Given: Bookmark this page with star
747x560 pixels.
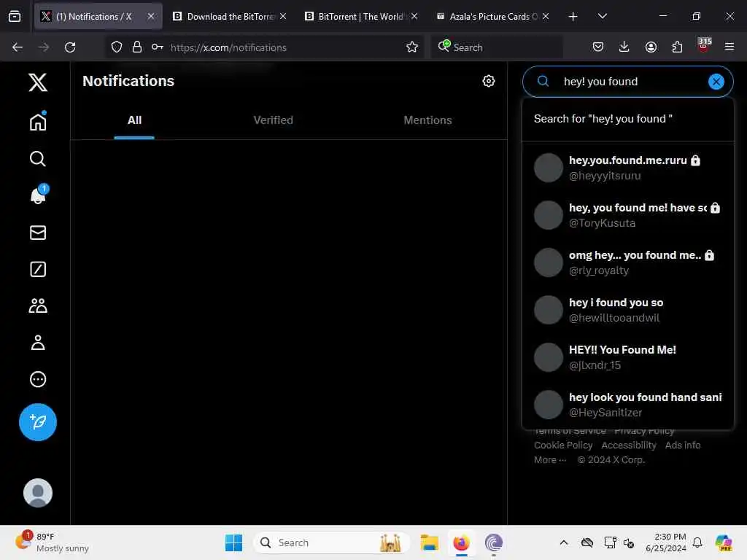Looking at the screenshot, I should pyautogui.click(x=412, y=47).
